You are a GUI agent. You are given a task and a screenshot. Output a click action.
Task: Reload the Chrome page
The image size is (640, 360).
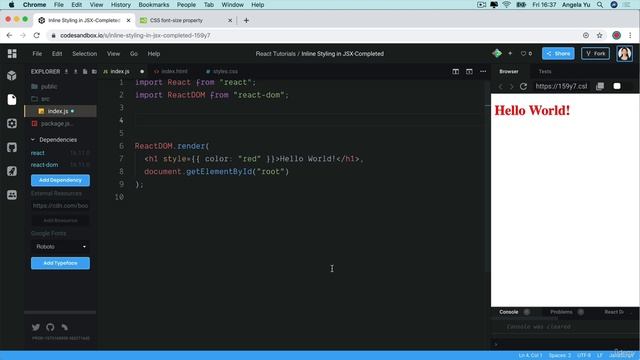pos(37,36)
